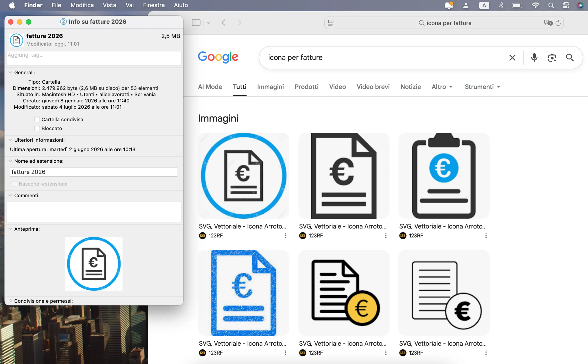
Task: Click the Aggiungi tag field
Action: [x=94, y=58]
